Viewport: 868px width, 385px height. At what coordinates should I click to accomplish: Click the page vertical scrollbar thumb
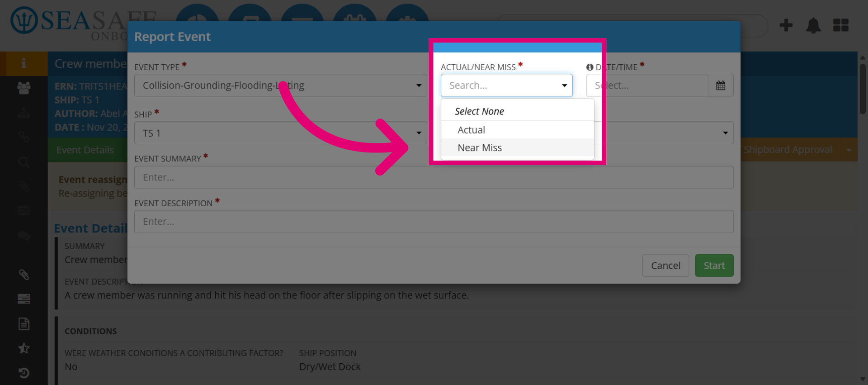(x=863, y=88)
